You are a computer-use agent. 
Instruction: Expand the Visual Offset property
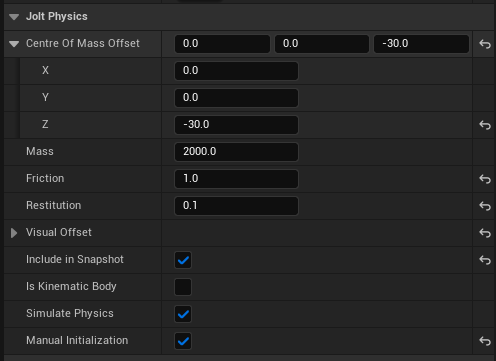[14, 233]
